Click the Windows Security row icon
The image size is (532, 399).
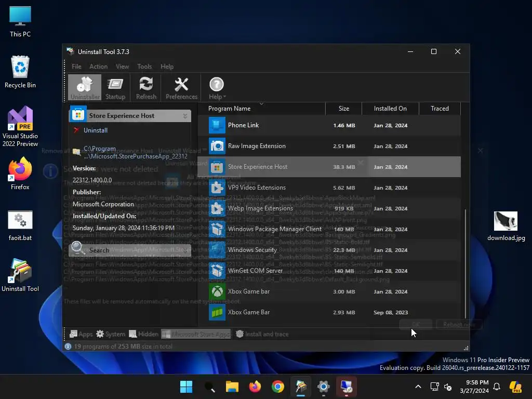tap(217, 250)
